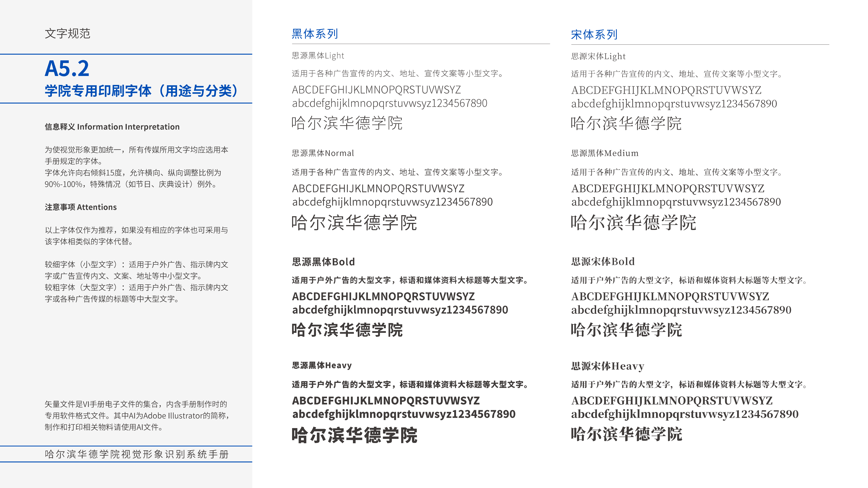Click the label 思源黑体Light
This screenshot has height=488, width=868.
[x=318, y=56]
